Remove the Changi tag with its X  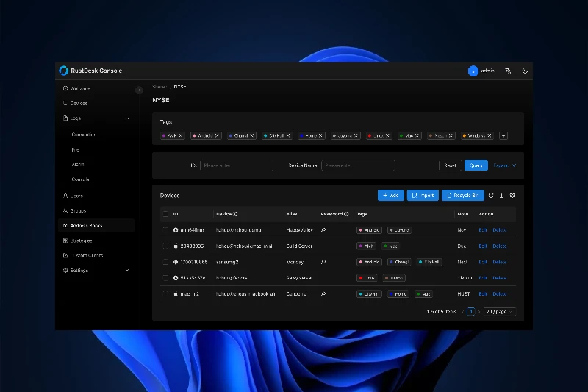251,135
